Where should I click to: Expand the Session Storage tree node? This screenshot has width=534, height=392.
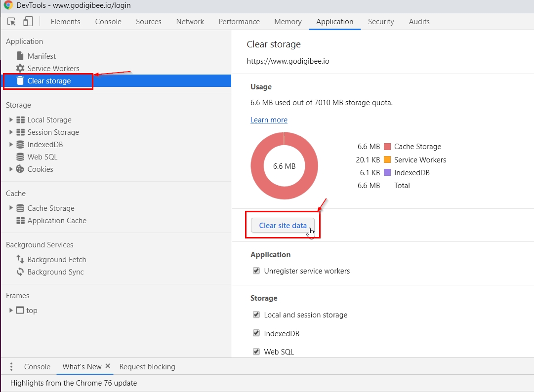click(11, 132)
